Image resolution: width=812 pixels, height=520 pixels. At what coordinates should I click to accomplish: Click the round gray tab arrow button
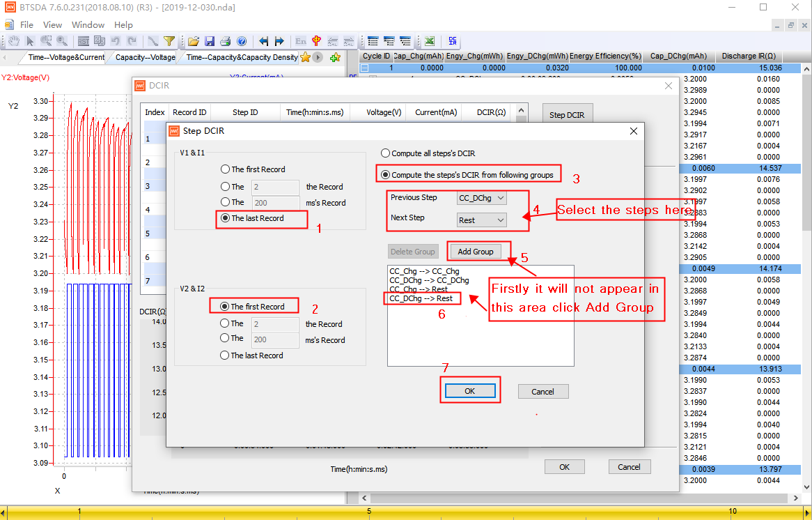tap(318, 57)
